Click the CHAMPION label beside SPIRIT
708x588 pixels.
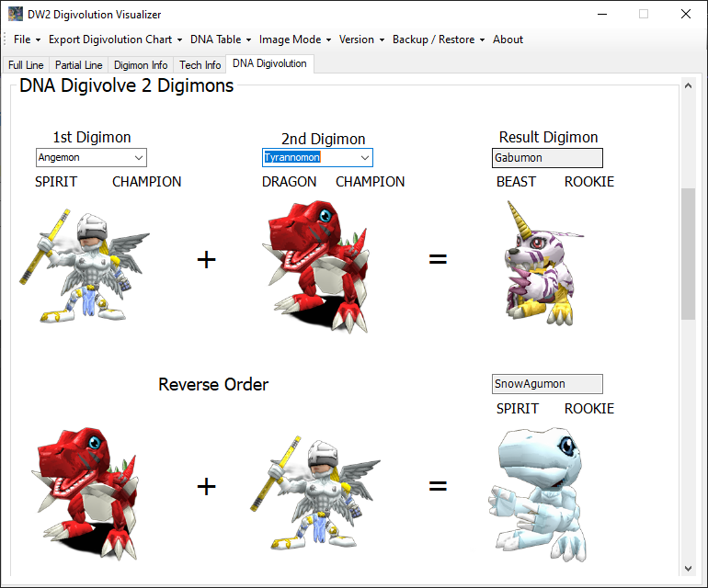[147, 182]
